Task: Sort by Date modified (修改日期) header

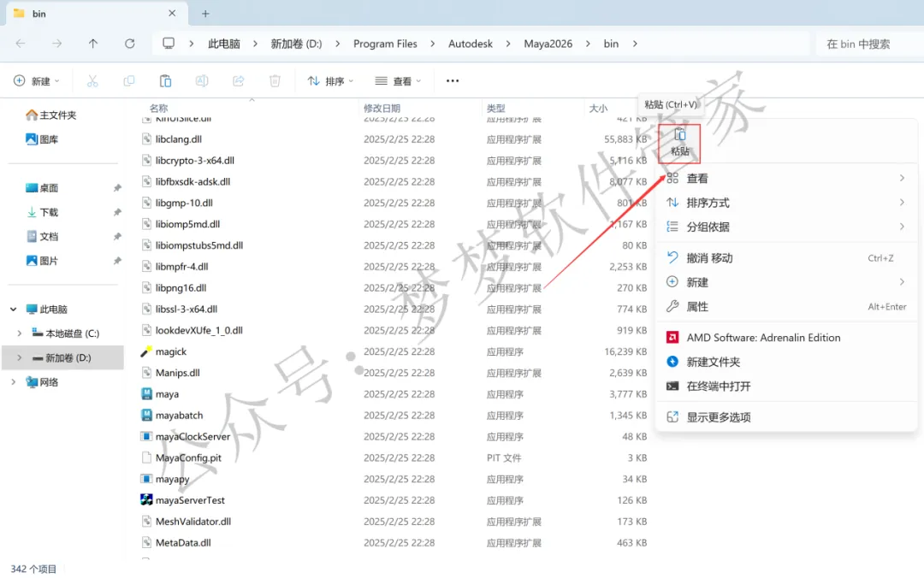Action: pos(382,109)
